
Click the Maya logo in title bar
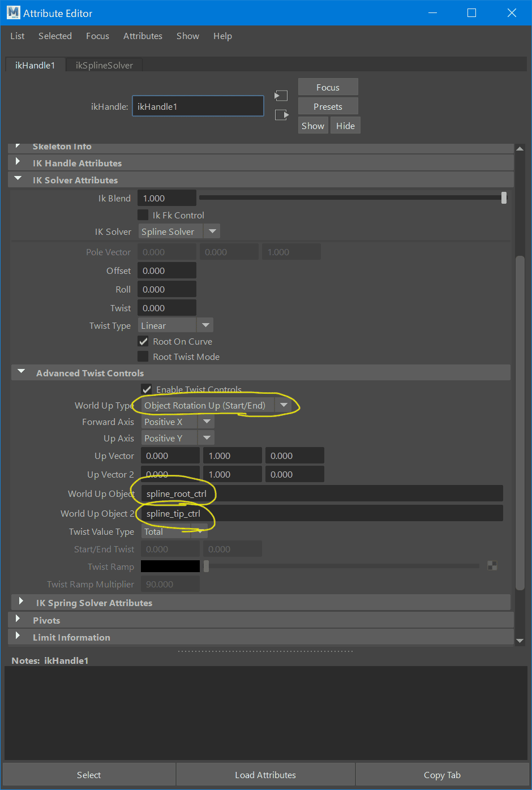(x=13, y=12)
